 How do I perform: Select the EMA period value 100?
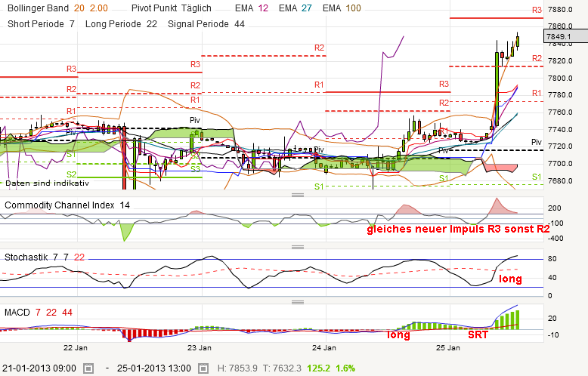pos(353,8)
